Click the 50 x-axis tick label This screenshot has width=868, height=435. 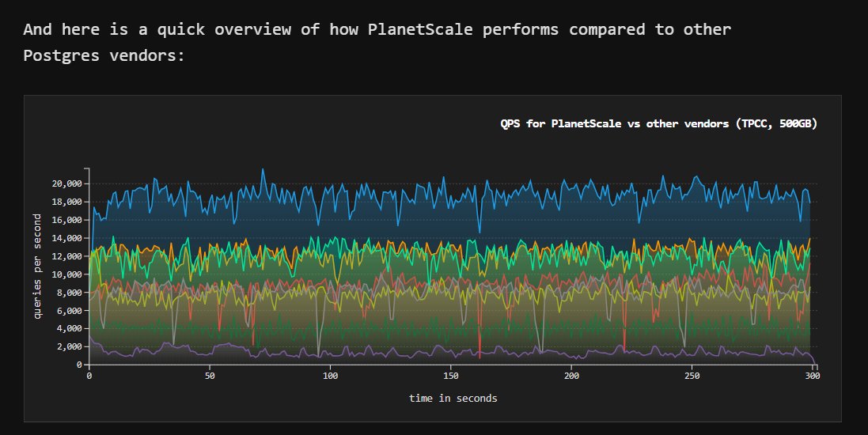(210, 376)
